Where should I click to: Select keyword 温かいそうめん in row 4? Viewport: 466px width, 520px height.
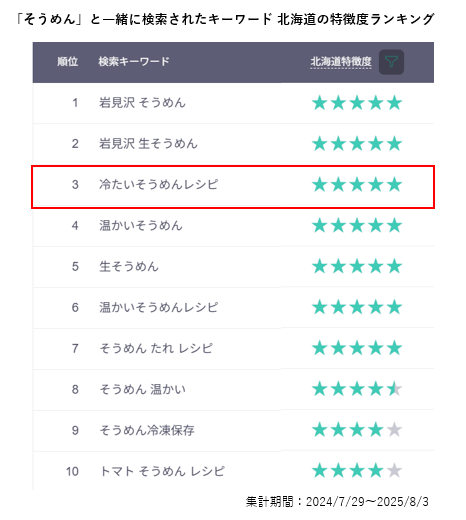click(x=141, y=225)
